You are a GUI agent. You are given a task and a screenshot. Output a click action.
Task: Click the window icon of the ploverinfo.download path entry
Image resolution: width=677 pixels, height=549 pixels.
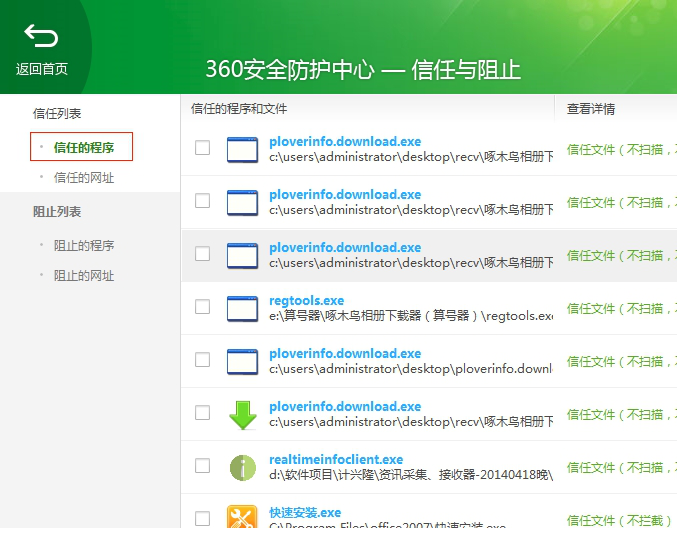[243, 362]
